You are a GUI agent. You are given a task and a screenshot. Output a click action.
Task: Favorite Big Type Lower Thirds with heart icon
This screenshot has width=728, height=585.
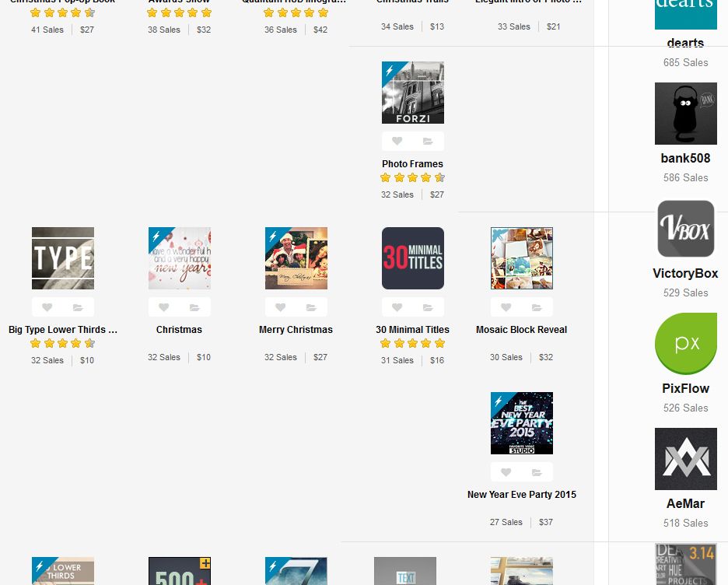(47, 307)
